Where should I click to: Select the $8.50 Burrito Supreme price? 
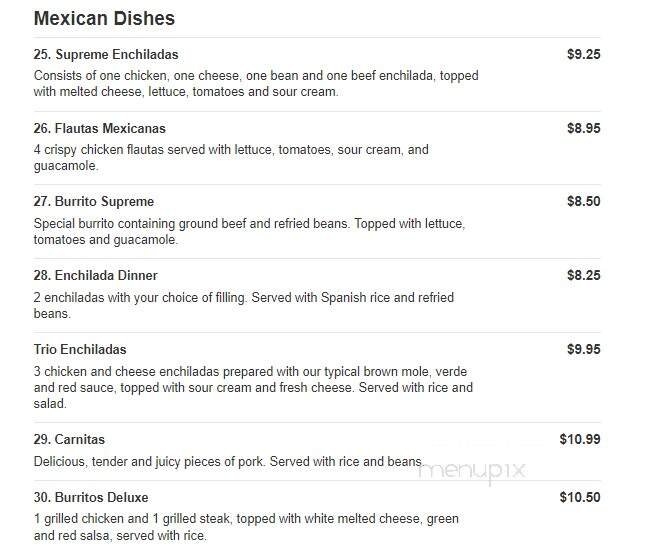[x=583, y=202]
